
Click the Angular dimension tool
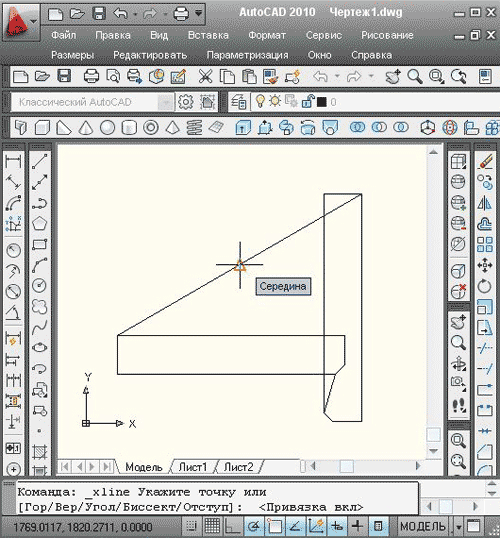point(13,312)
